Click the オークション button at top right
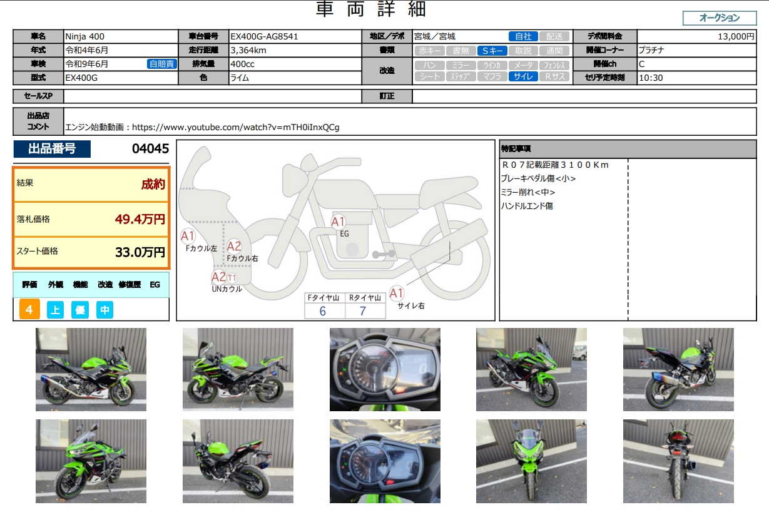Image resolution: width=769 pixels, height=532 pixels. (x=719, y=18)
